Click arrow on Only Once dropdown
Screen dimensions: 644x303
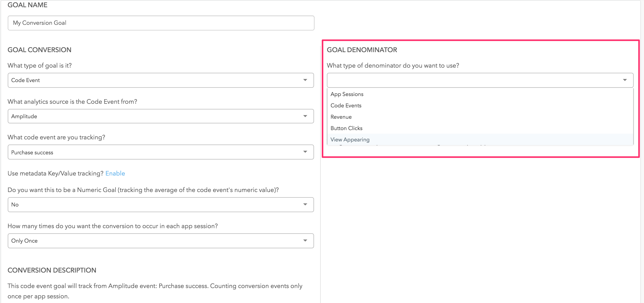[x=305, y=241]
